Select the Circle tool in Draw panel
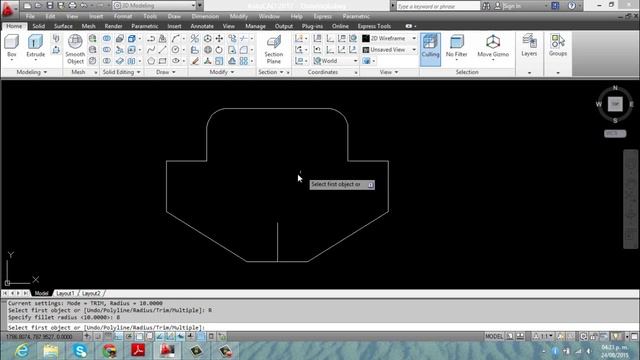Image resolution: width=640 pixels, height=360 pixels. point(176,50)
